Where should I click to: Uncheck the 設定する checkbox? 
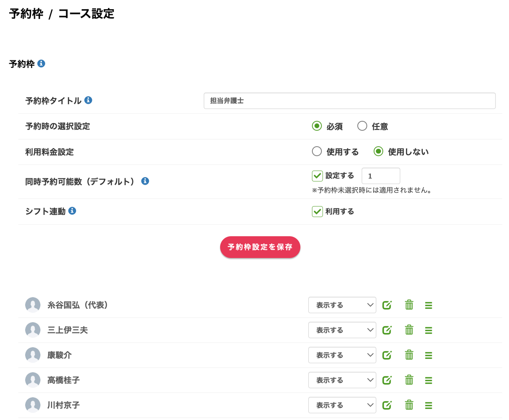coord(317,176)
